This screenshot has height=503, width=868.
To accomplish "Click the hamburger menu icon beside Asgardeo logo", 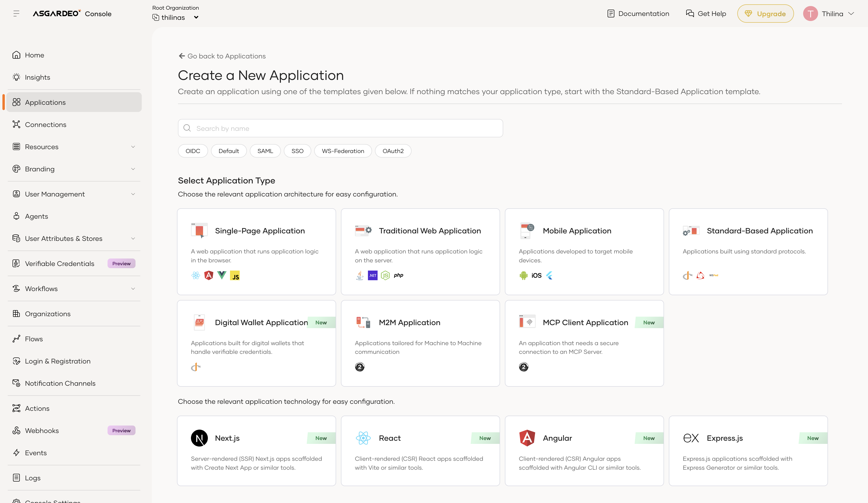I will pyautogui.click(x=16, y=14).
